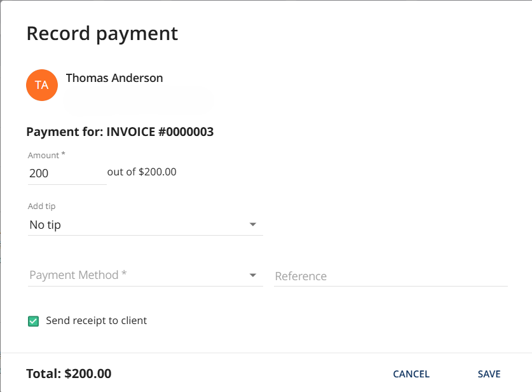
Task: Open the Add tip dropdown showing No tip
Action: 145,224
